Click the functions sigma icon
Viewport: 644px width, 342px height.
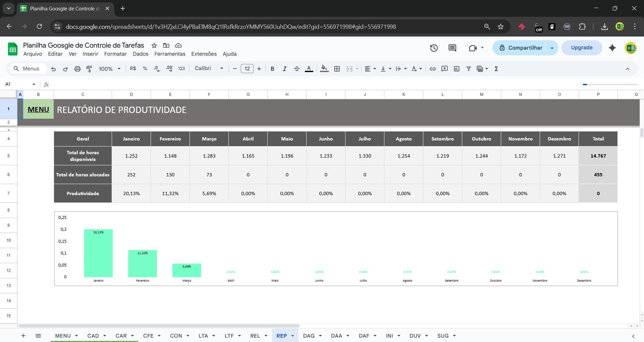click(496, 69)
